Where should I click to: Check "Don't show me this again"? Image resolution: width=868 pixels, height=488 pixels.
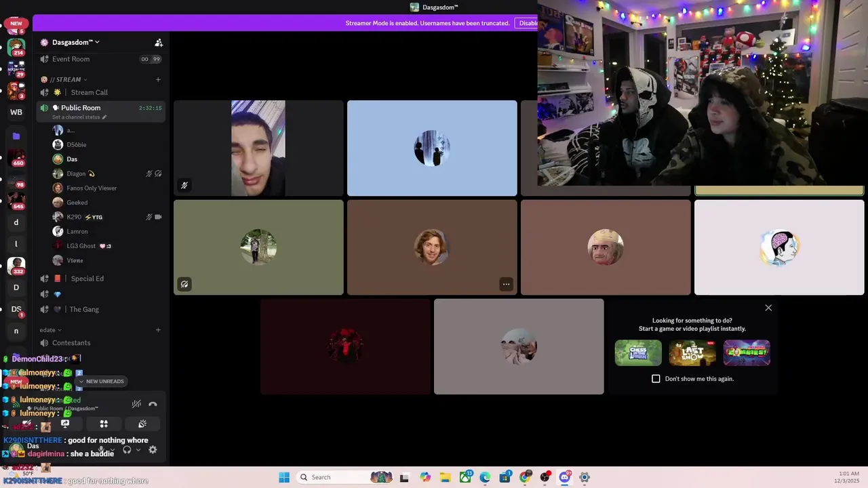656,379
